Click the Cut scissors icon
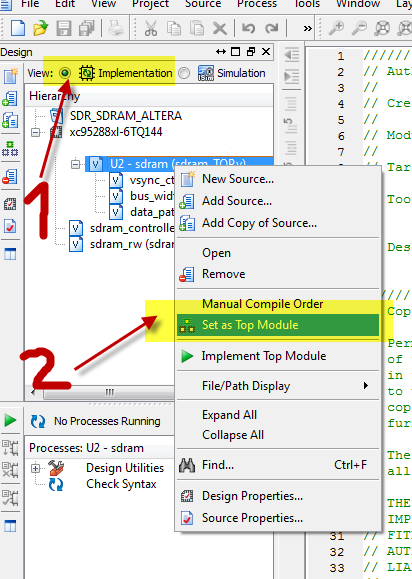 tap(151, 28)
